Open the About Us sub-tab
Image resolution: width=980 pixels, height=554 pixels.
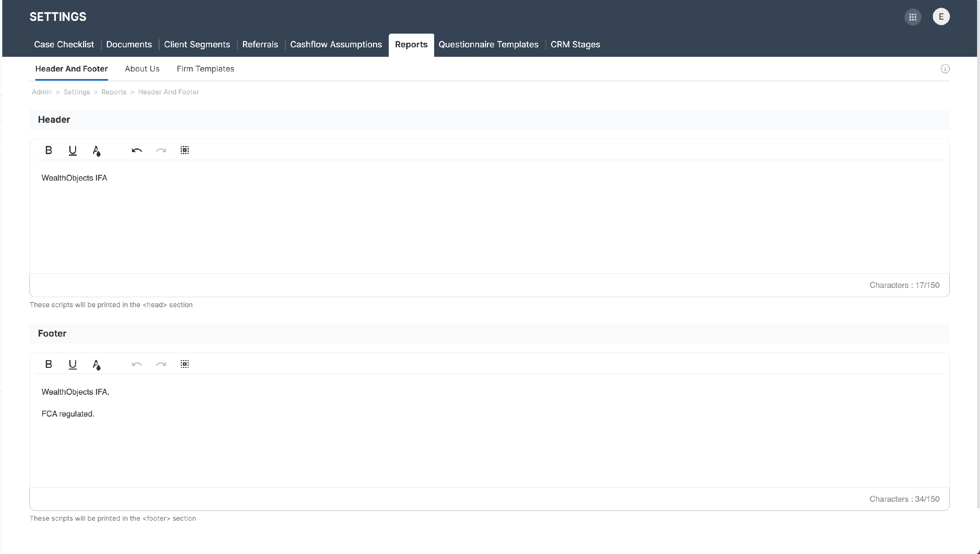(142, 69)
